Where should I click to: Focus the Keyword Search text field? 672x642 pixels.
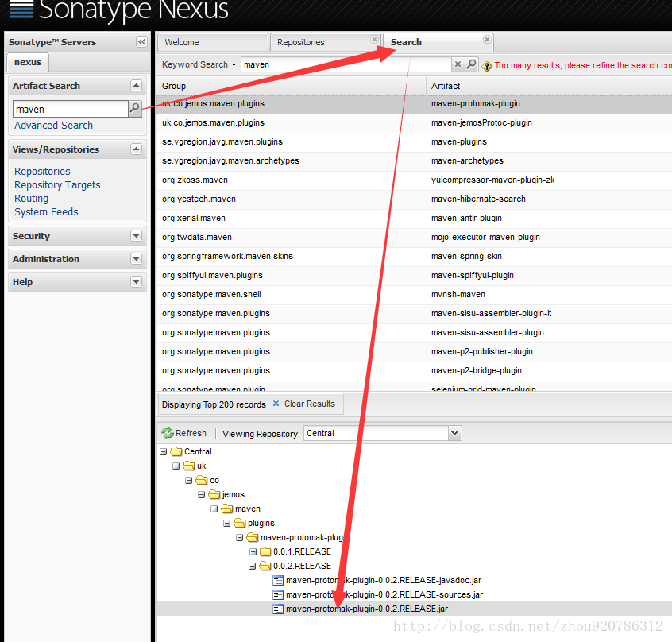pyautogui.click(x=346, y=64)
